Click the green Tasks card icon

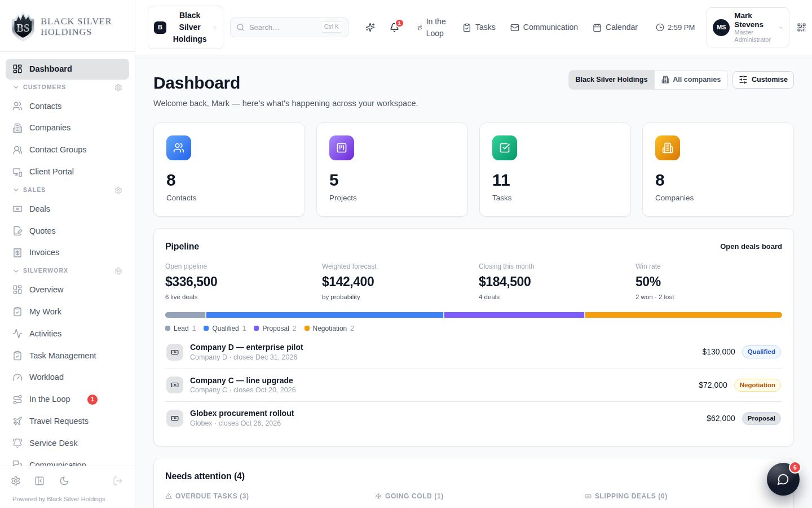click(x=505, y=148)
